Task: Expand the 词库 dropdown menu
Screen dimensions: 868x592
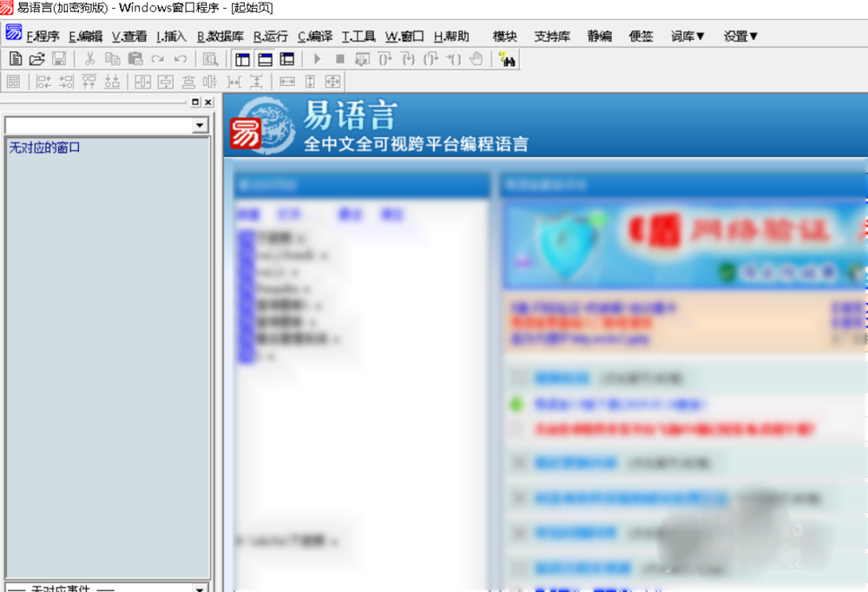Action: click(687, 36)
